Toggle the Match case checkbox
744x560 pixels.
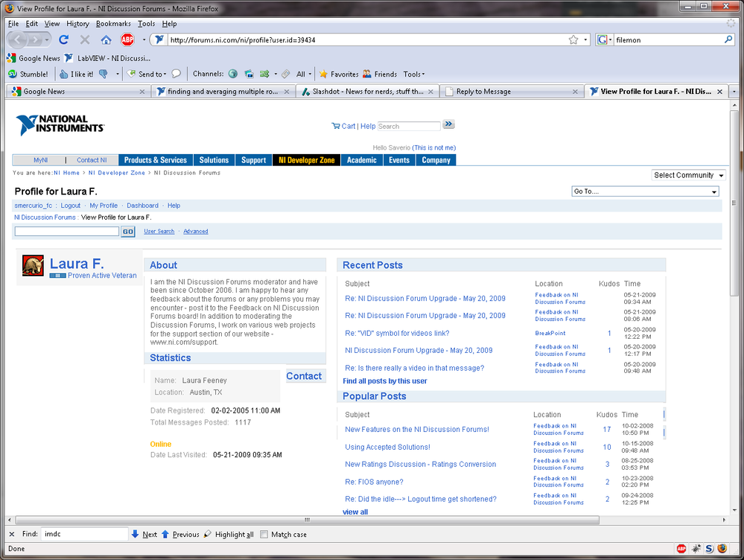(264, 535)
